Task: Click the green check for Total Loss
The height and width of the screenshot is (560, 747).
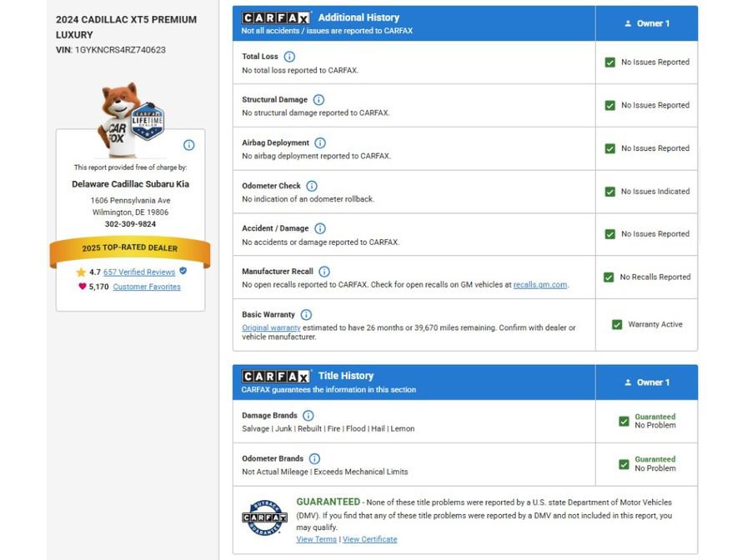Action: [609, 62]
